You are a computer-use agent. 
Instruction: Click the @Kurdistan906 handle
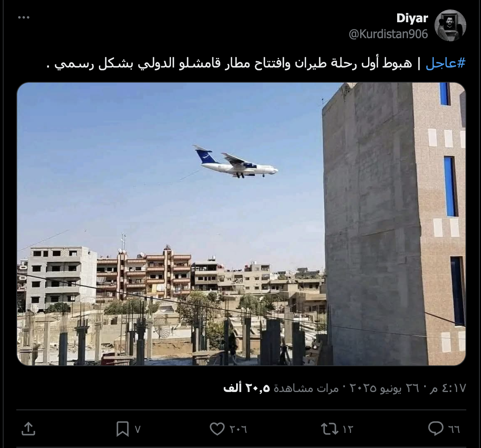(x=388, y=34)
